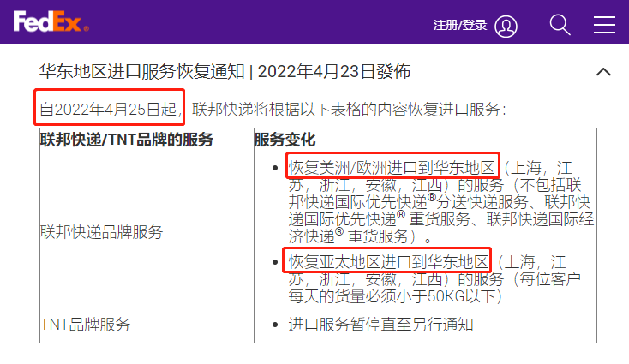Click the 恢复美洲/欧洲进口到华东地区 text
629x364 pixels.
[392, 168]
